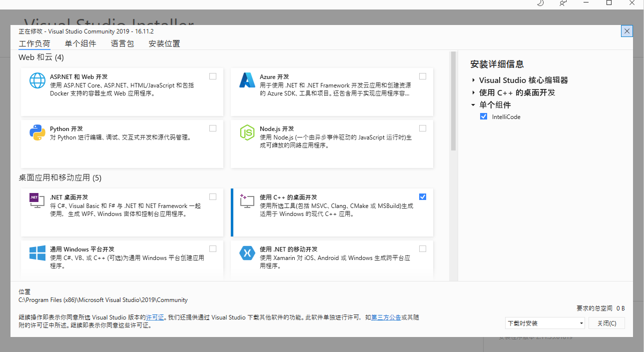Click the 使用 .NET 的移动开发 card title
This screenshot has width=644, height=352.
289,249
